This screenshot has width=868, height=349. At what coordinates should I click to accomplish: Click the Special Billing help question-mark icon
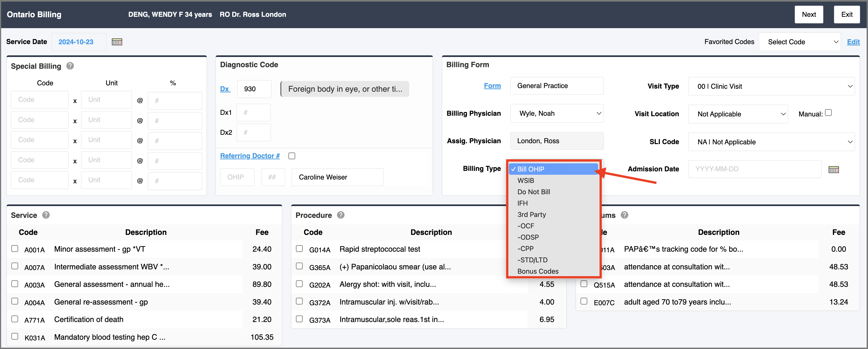pos(70,66)
